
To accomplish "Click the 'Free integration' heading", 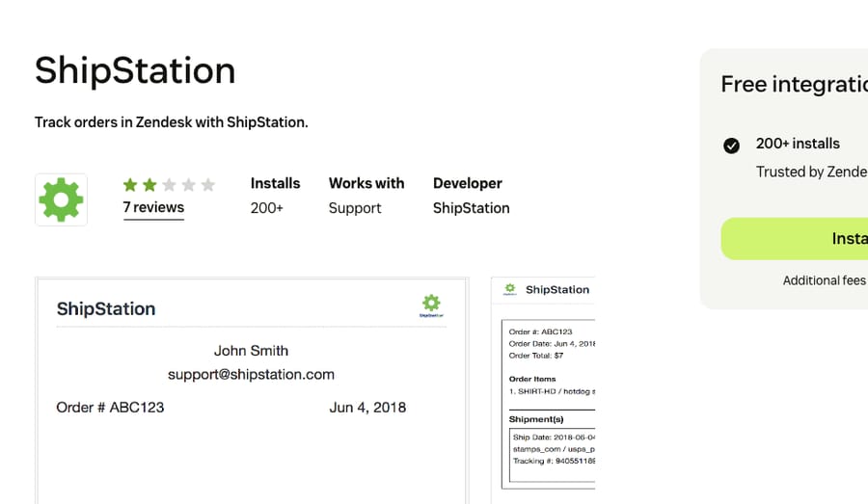I will pos(795,84).
